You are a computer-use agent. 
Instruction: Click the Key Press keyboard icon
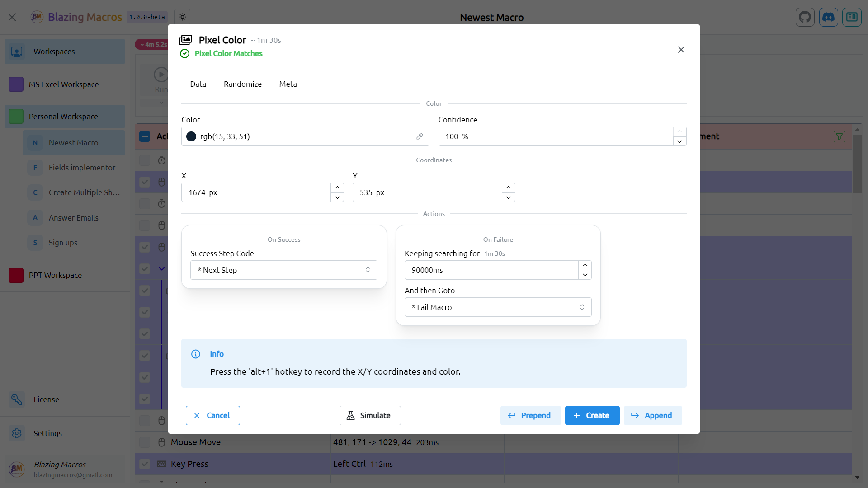tap(161, 464)
